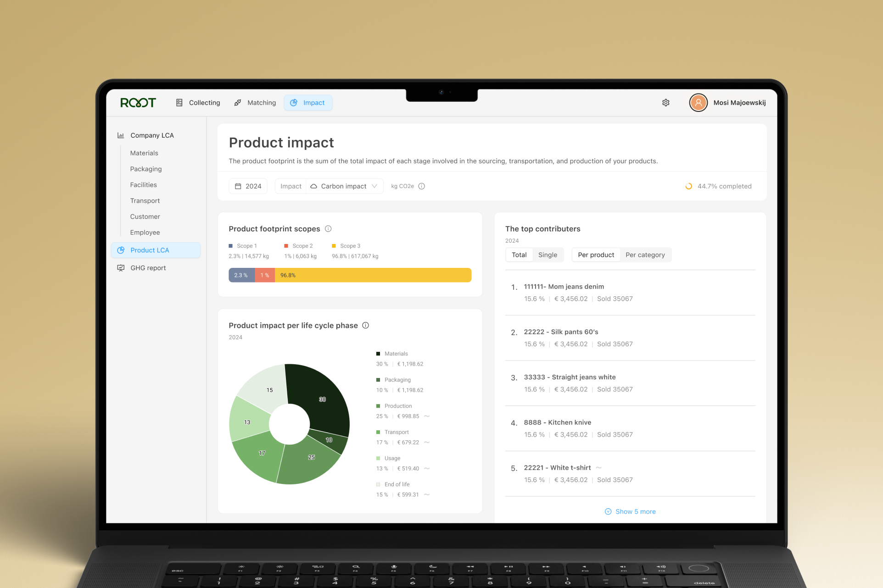Open the Carbon impact dropdown
The width and height of the screenshot is (883, 588).
(344, 186)
